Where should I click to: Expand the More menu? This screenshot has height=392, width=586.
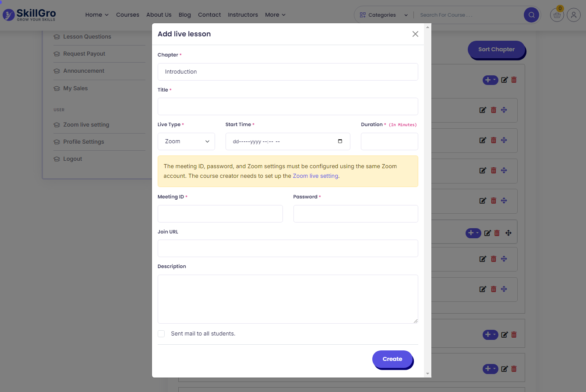point(275,15)
